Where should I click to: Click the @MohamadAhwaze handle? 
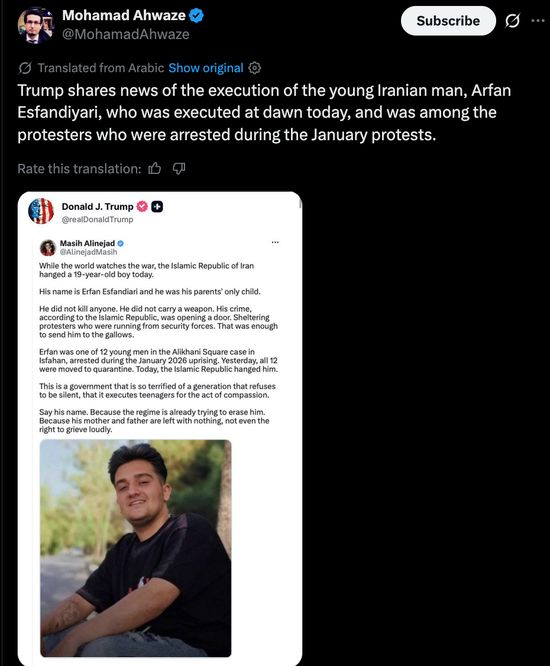point(126,34)
